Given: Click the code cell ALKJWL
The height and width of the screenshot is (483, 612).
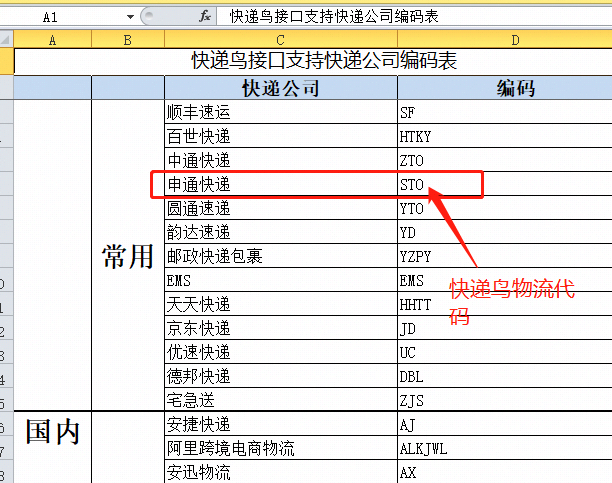Looking at the screenshot, I should coord(505,448).
